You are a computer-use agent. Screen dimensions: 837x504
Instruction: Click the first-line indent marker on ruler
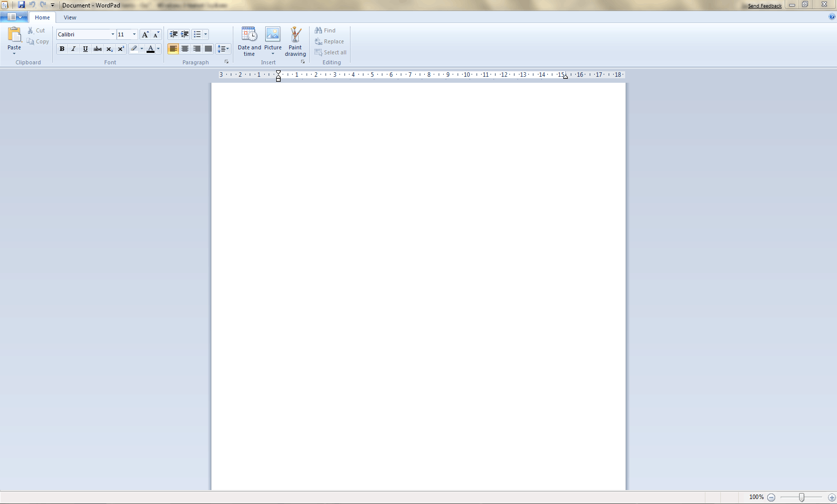pos(278,73)
